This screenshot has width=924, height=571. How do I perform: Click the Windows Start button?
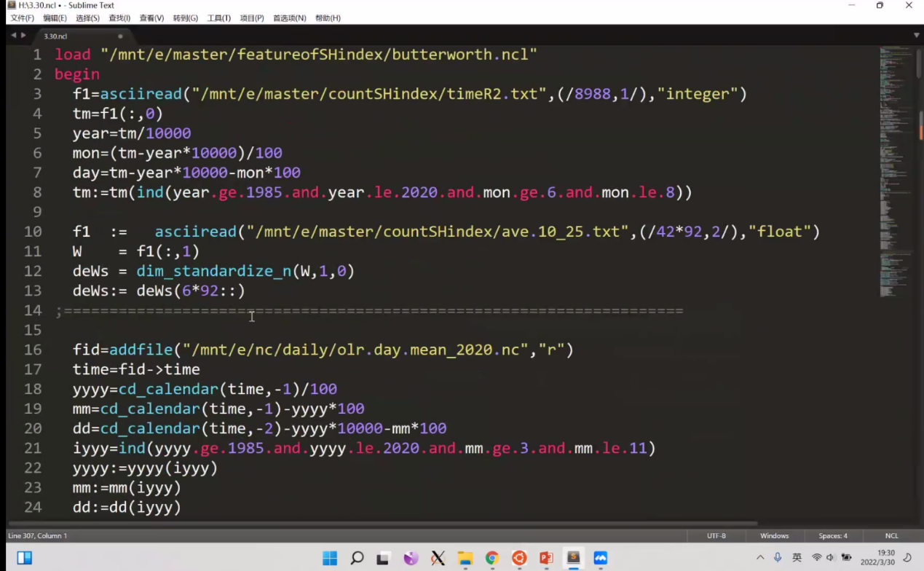[330, 558]
